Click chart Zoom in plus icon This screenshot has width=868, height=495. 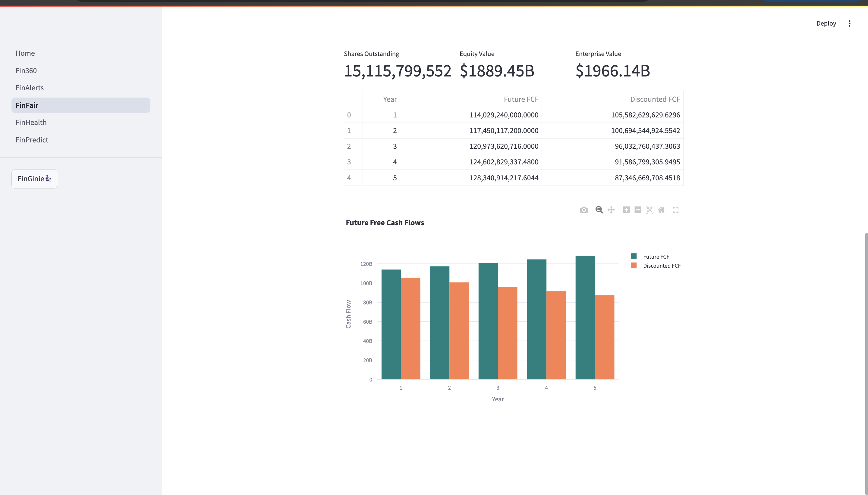[x=626, y=210]
